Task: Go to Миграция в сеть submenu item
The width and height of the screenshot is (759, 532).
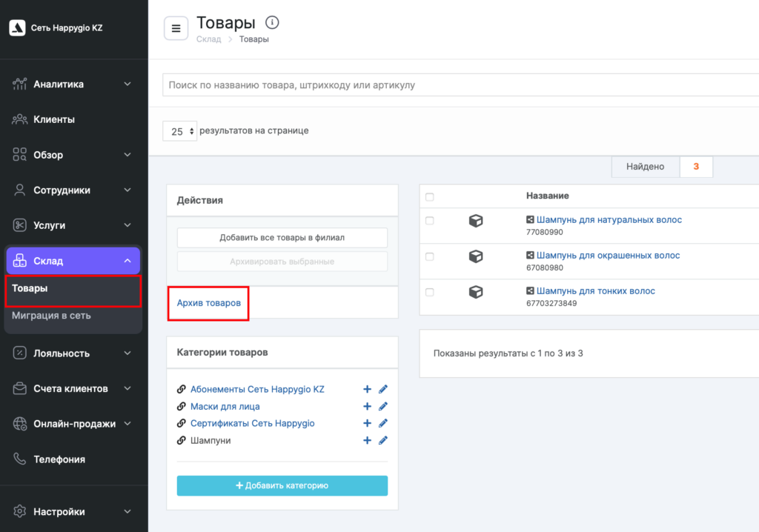Action: [52, 316]
